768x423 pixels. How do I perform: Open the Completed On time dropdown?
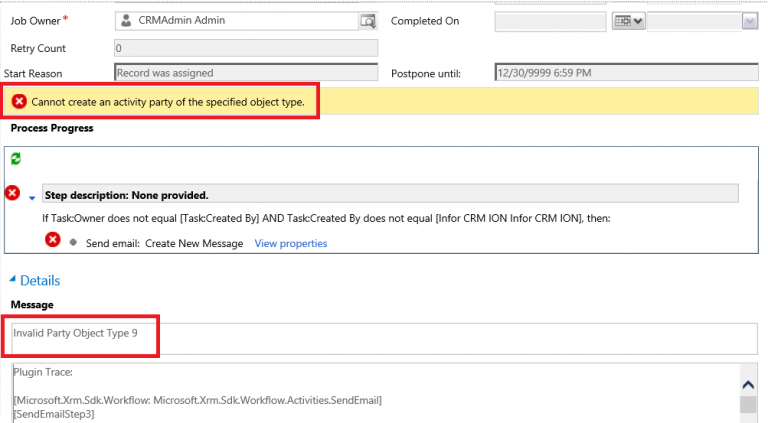click(750, 21)
